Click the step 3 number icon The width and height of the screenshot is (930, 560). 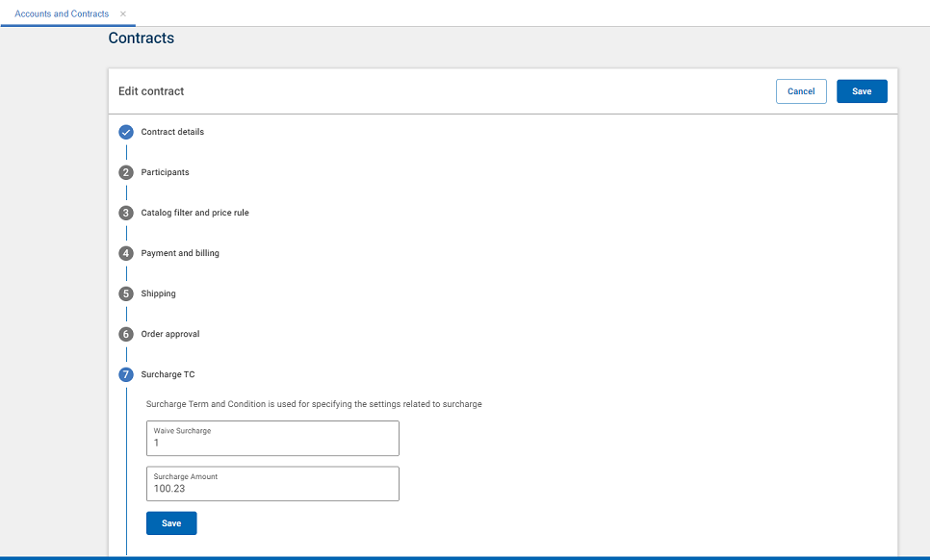point(125,213)
